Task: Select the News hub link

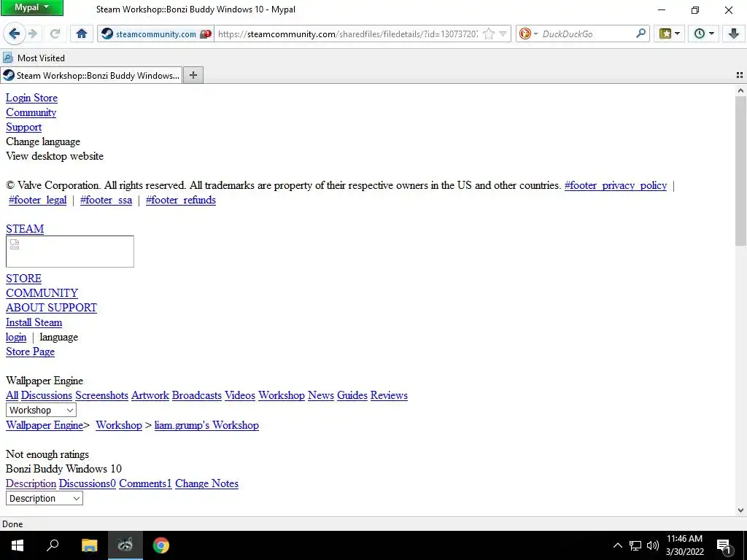Action: tap(321, 395)
